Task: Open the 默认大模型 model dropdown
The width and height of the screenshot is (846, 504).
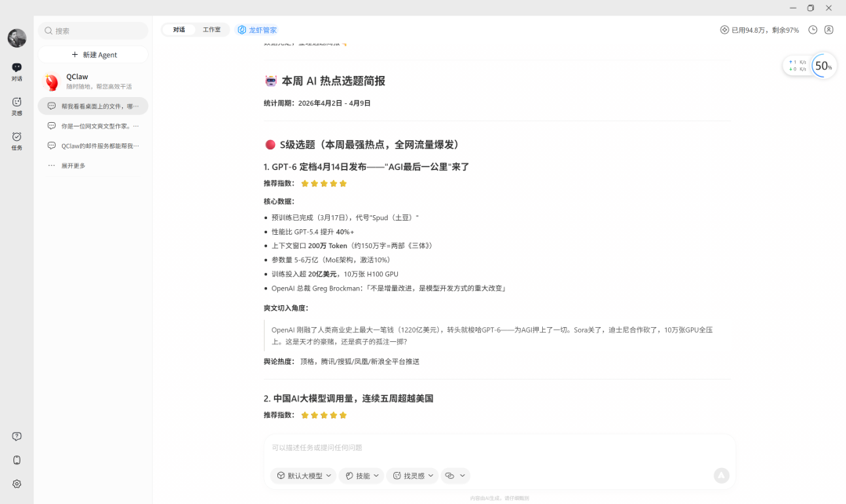Action: pyautogui.click(x=303, y=475)
